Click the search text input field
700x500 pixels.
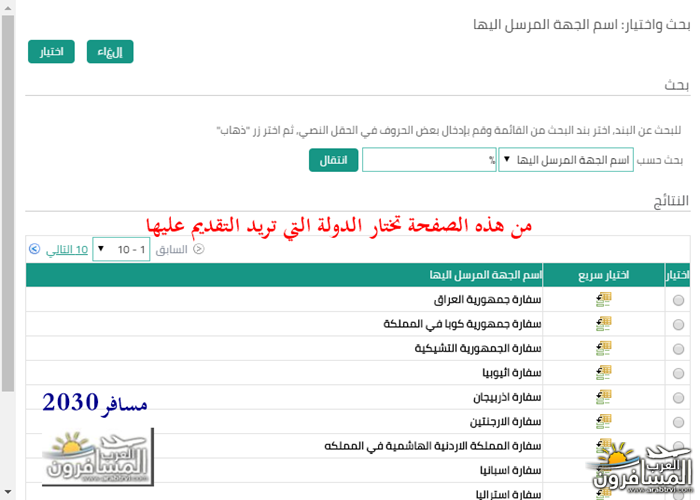pyautogui.click(x=429, y=160)
